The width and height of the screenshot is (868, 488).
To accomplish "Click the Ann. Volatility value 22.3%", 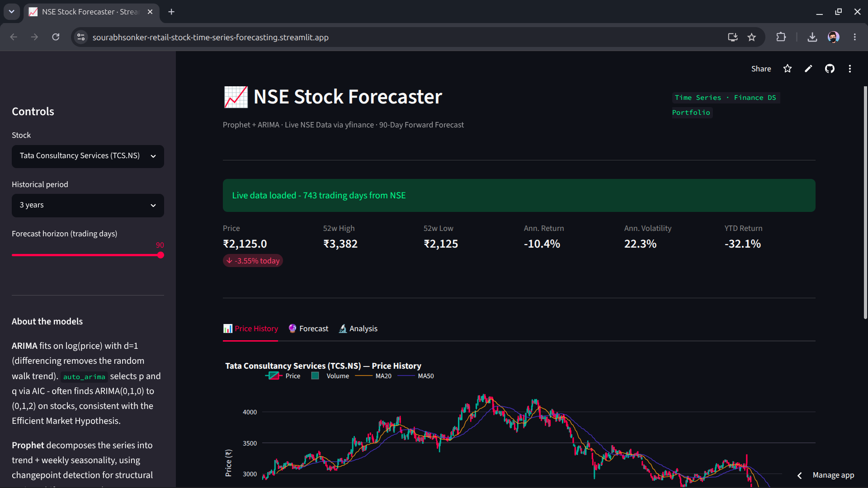I will [x=640, y=244].
